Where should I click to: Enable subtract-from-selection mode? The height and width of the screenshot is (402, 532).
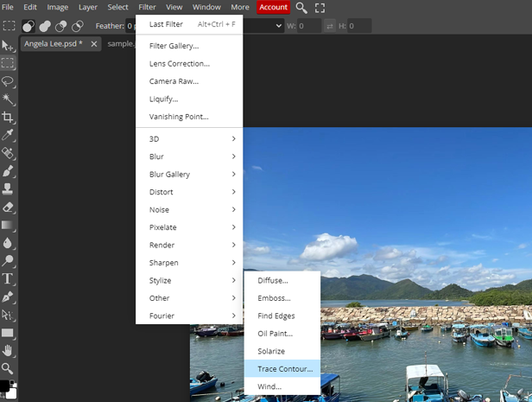61,26
